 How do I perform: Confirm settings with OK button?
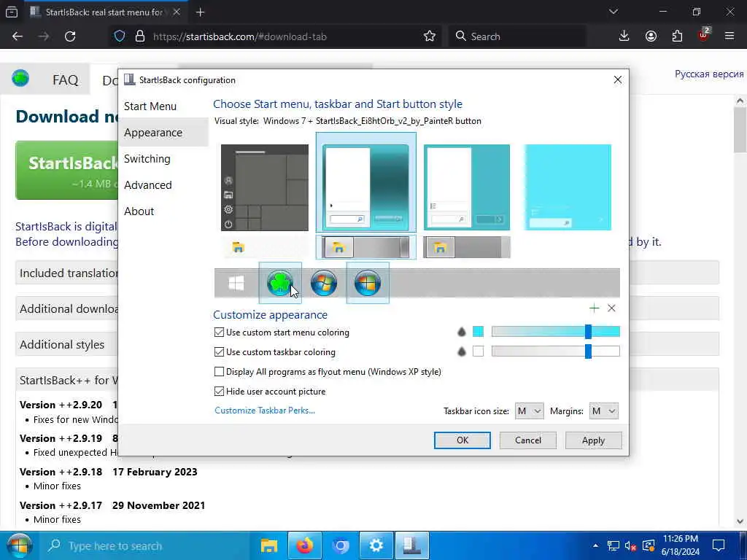(462, 440)
